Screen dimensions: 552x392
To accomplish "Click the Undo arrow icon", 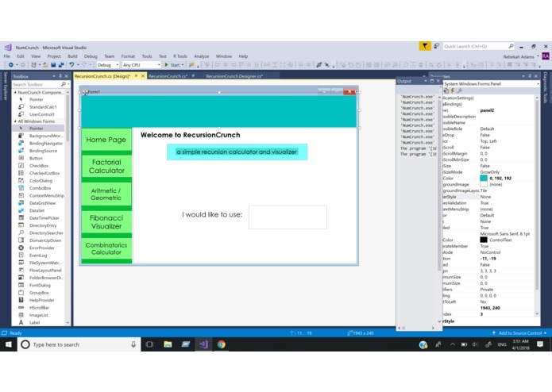I will (x=71, y=65).
